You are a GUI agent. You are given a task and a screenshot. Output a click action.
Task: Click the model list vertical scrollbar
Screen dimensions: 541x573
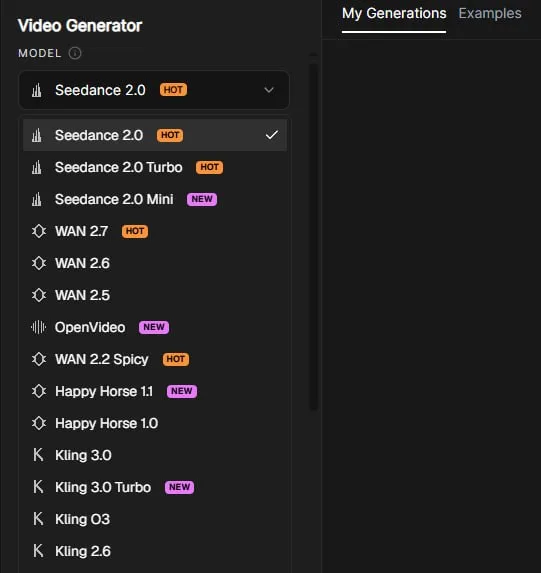click(x=313, y=238)
